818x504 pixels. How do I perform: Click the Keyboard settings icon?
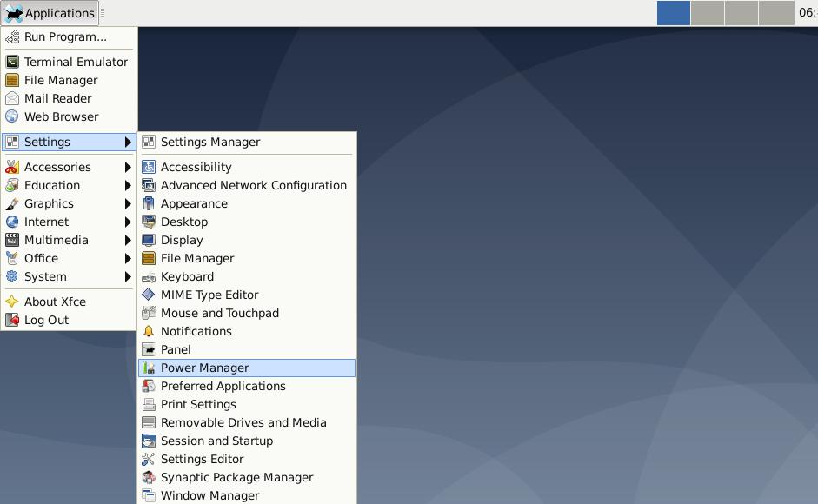pyautogui.click(x=149, y=276)
